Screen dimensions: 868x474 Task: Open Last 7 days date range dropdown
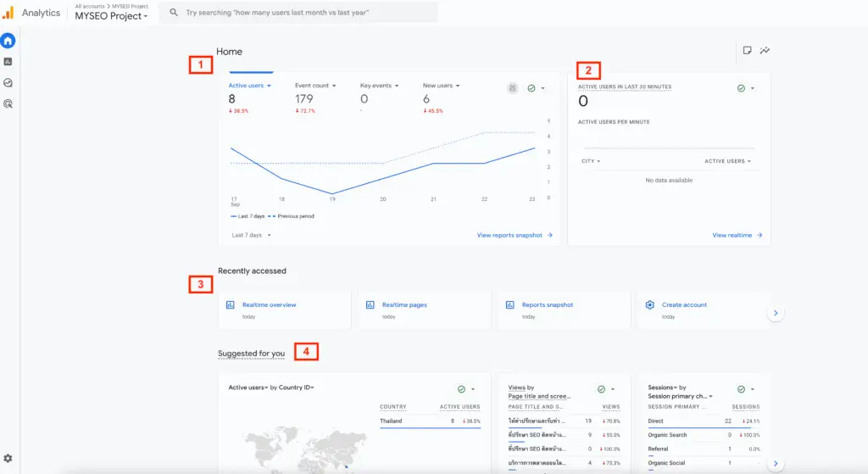[x=251, y=236]
